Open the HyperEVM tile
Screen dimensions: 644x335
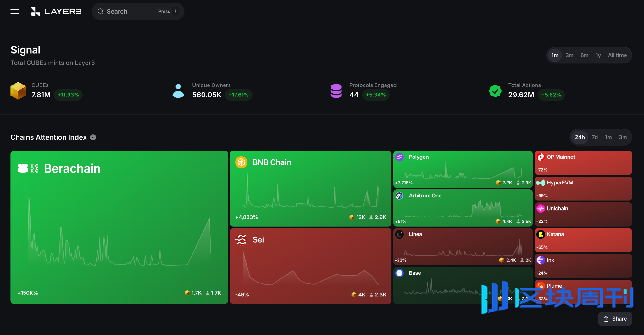(x=583, y=189)
